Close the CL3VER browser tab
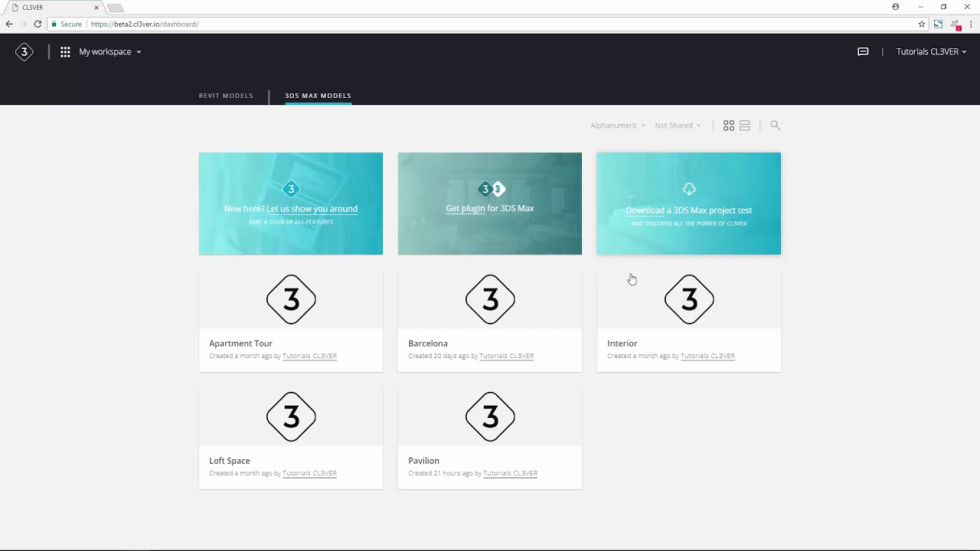The width and height of the screenshot is (980, 551). point(96,8)
